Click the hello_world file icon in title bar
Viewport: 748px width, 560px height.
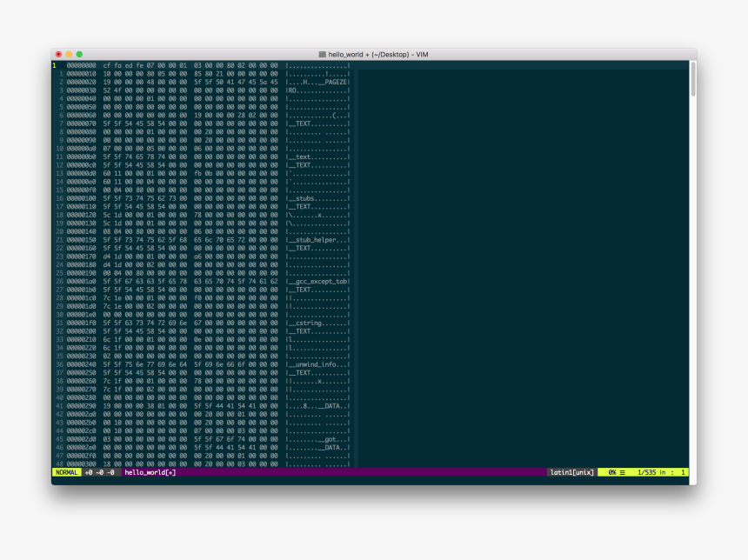(x=323, y=54)
